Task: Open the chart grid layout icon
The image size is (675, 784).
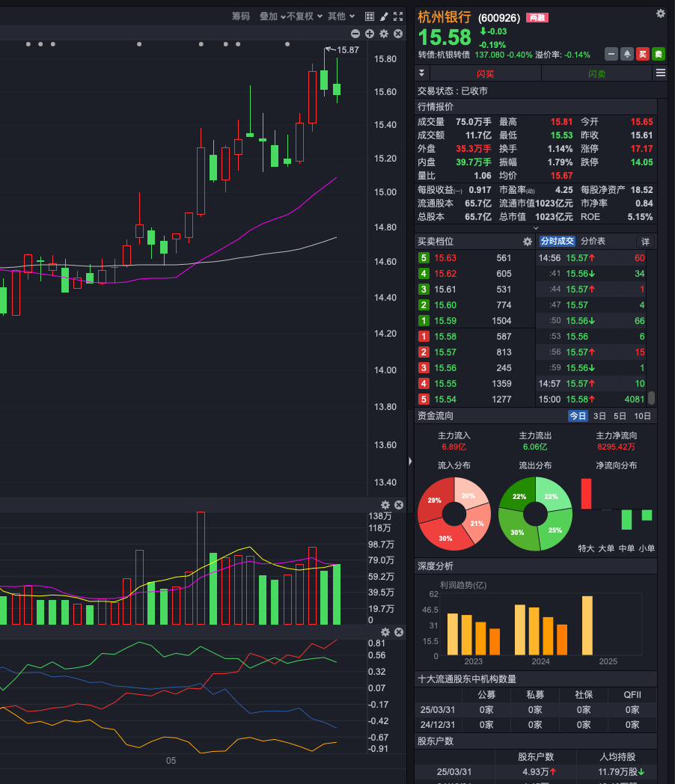Action: 370,16
